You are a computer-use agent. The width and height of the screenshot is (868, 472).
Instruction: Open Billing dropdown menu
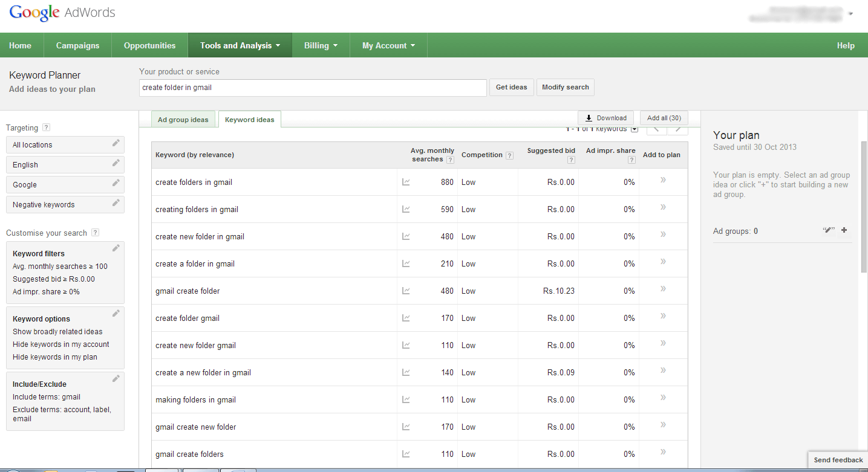click(x=321, y=45)
